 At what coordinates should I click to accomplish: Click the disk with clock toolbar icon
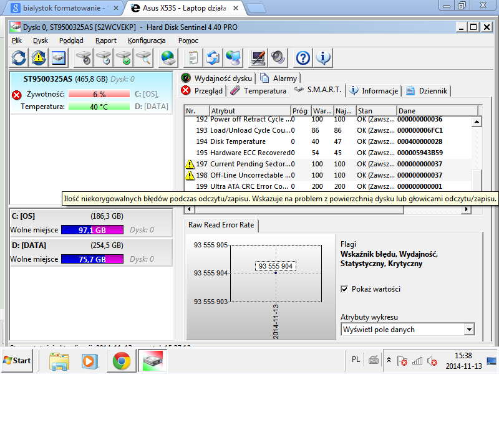coord(104,58)
